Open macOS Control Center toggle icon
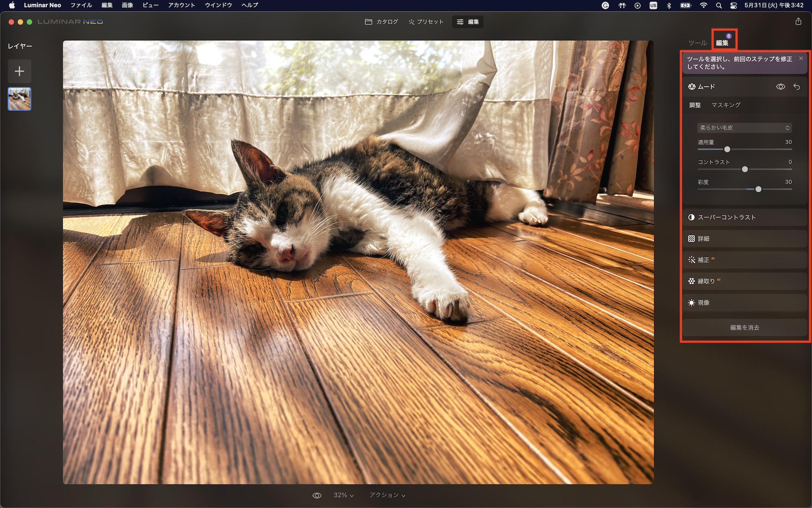The width and height of the screenshot is (812, 508). click(734, 5)
